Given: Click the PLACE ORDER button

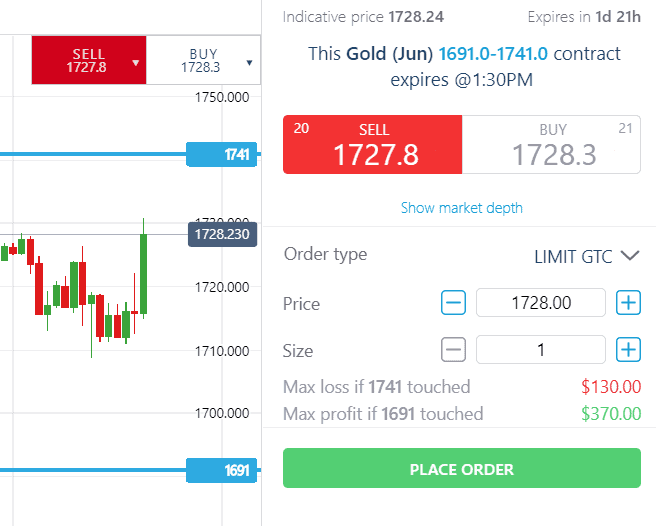Looking at the screenshot, I should pos(461,468).
